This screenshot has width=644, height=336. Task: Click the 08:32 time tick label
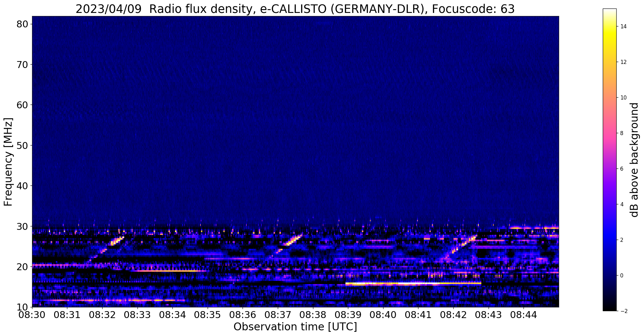coord(102,315)
